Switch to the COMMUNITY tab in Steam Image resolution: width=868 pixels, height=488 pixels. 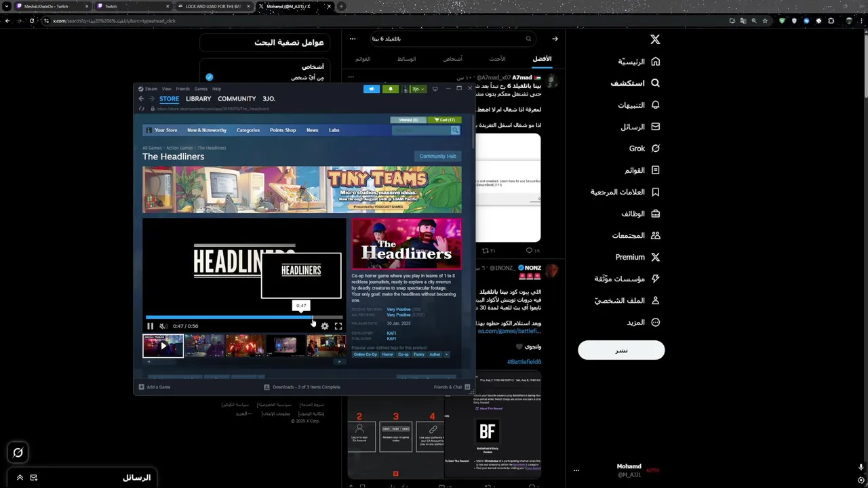coord(237,99)
